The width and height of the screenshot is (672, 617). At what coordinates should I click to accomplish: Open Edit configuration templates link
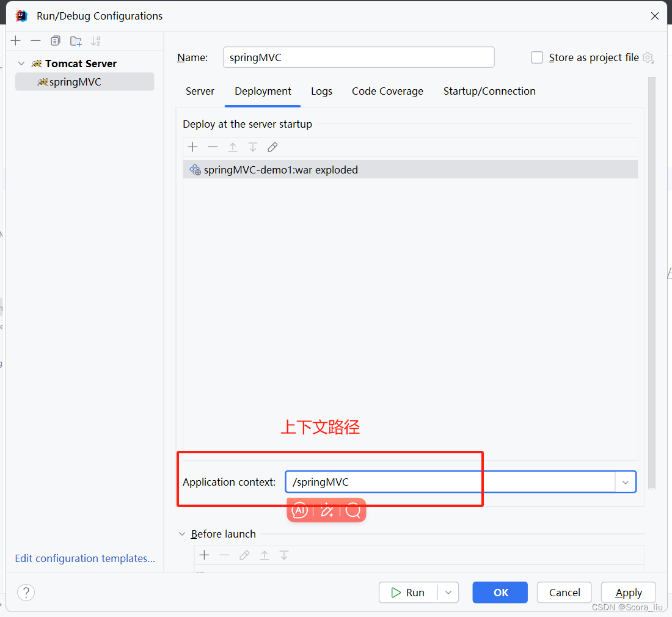click(x=85, y=558)
